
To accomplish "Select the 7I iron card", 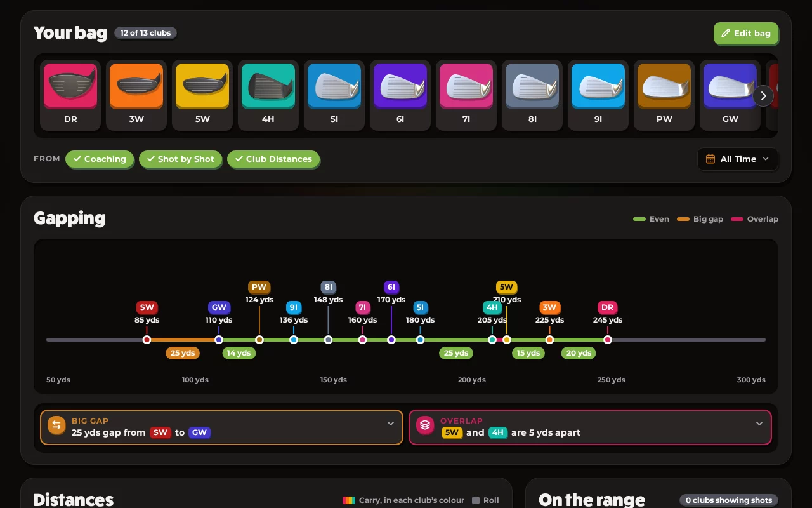I will (x=466, y=95).
